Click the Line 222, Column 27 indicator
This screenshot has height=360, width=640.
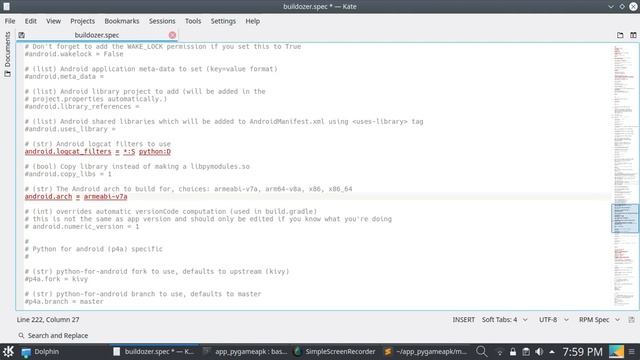click(x=48, y=320)
